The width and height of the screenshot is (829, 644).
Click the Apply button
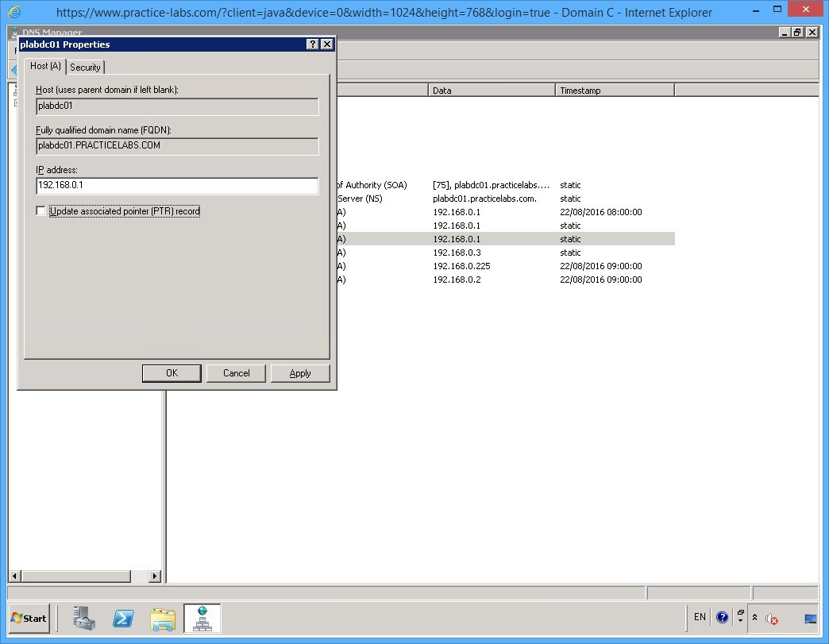pyautogui.click(x=300, y=372)
